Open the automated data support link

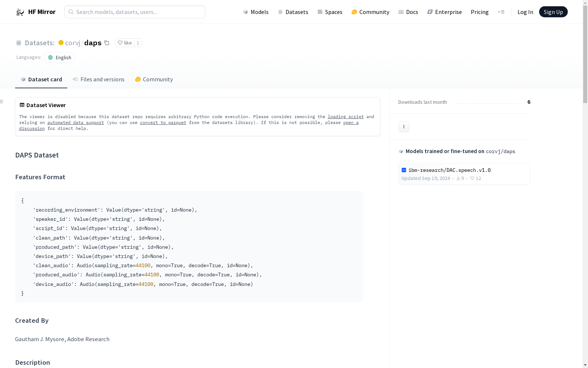click(76, 123)
